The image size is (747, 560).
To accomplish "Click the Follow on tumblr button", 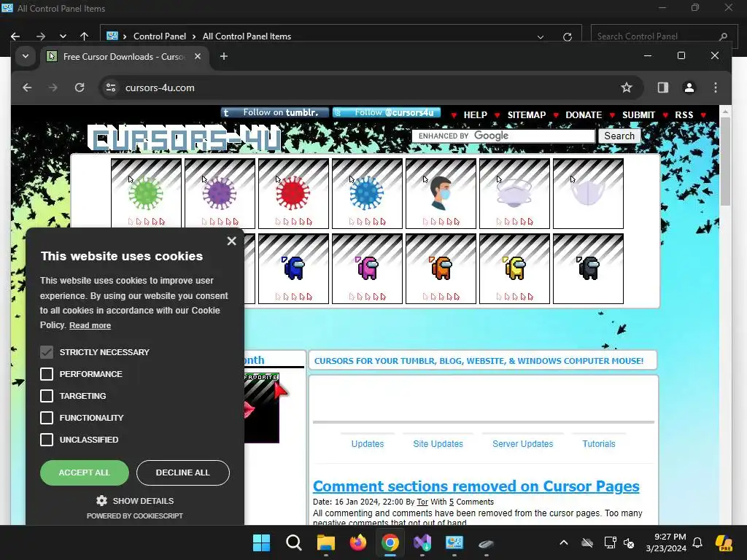I will (275, 112).
